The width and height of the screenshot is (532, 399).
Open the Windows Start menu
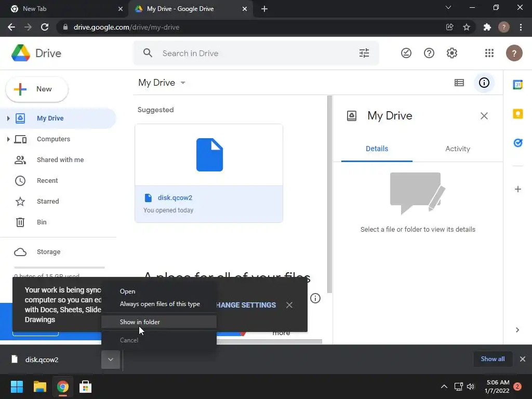pos(17,387)
